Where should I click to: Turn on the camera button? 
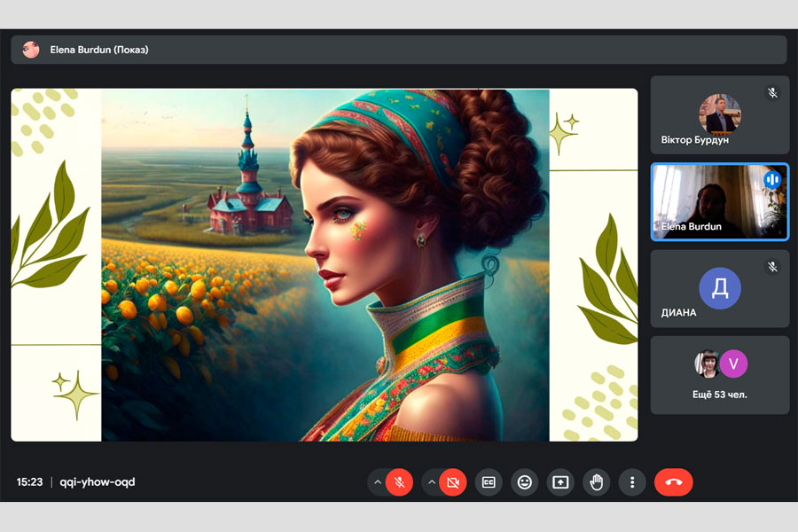point(452,482)
